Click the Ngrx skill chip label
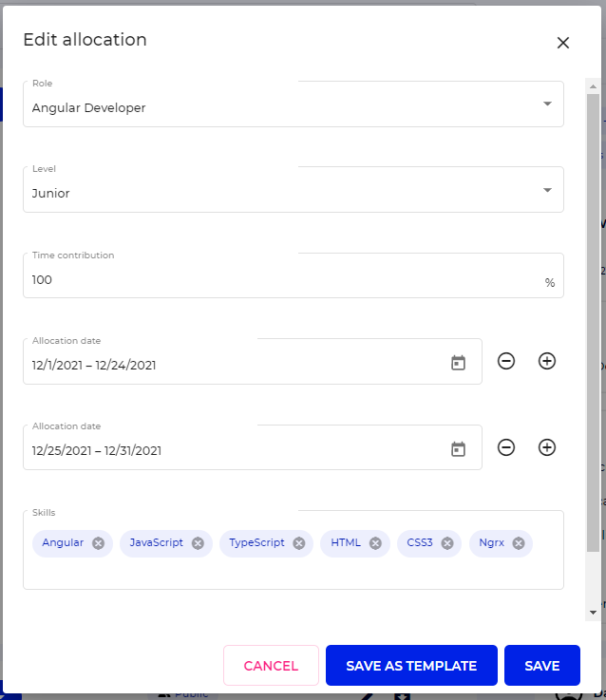The image size is (606, 700). click(x=492, y=543)
